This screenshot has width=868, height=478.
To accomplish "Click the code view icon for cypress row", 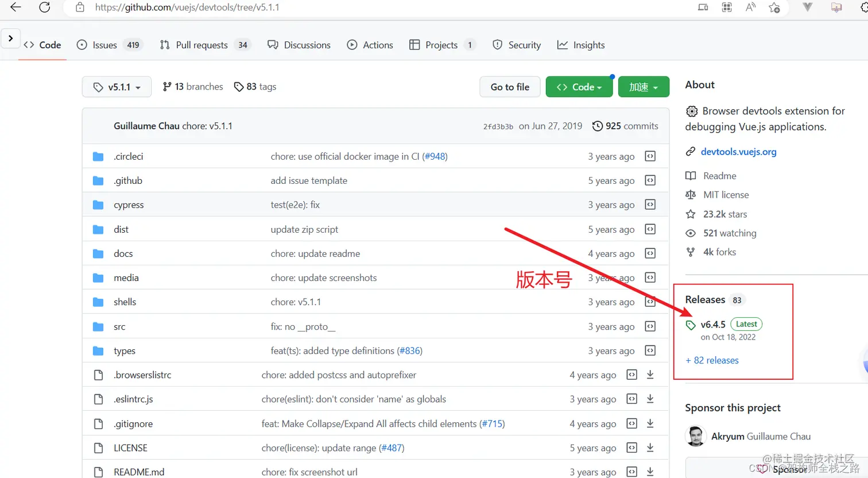I will 650,205.
